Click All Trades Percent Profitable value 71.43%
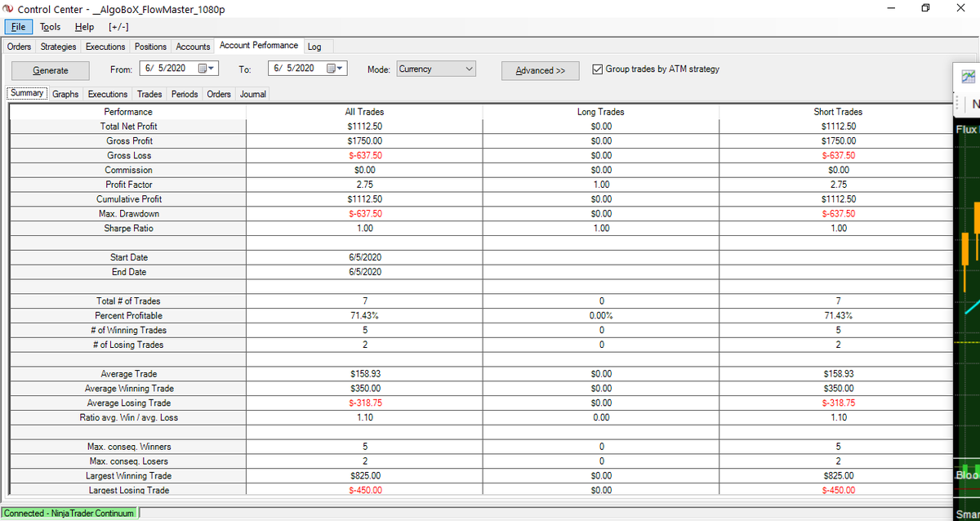This screenshot has width=980, height=521. point(364,315)
